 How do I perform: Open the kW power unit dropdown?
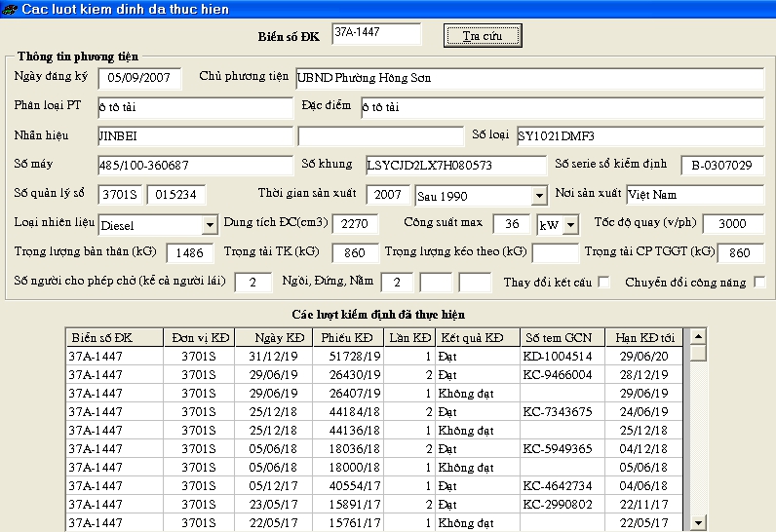click(x=570, y=225)
